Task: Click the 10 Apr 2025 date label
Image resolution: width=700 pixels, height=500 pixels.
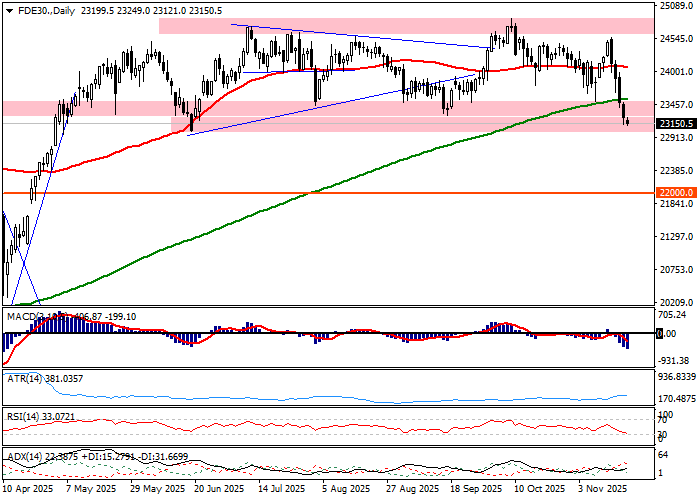Action: pyautogui.click(x=28, y=491)
